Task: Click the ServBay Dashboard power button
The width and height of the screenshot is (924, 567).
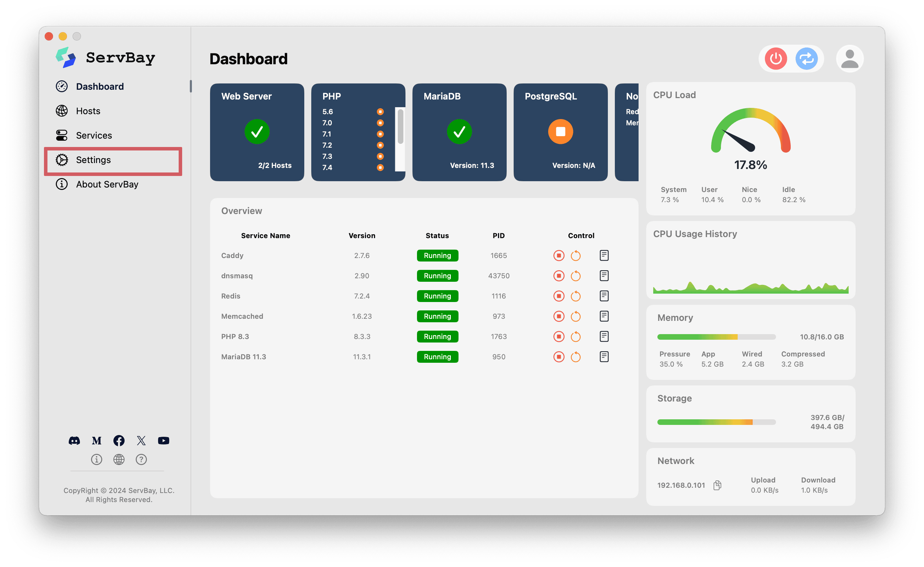Action: pos(775,59)
